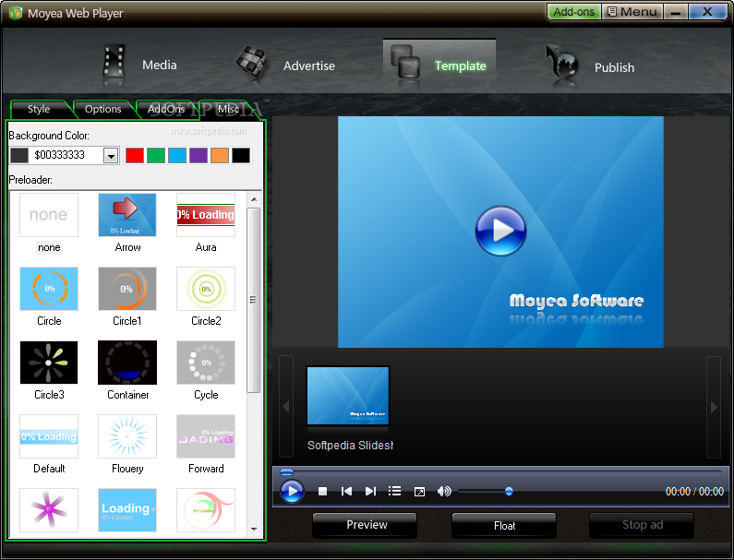Image resolution: width=734 pixels, height=560 pixels.
Task: Expand the background color dropdown
Action: click(111, 156)
